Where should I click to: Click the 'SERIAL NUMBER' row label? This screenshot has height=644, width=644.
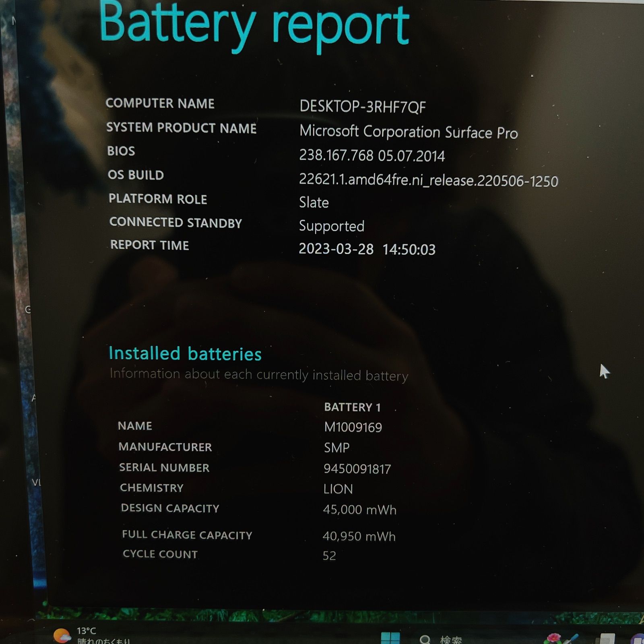coord(164,467)
